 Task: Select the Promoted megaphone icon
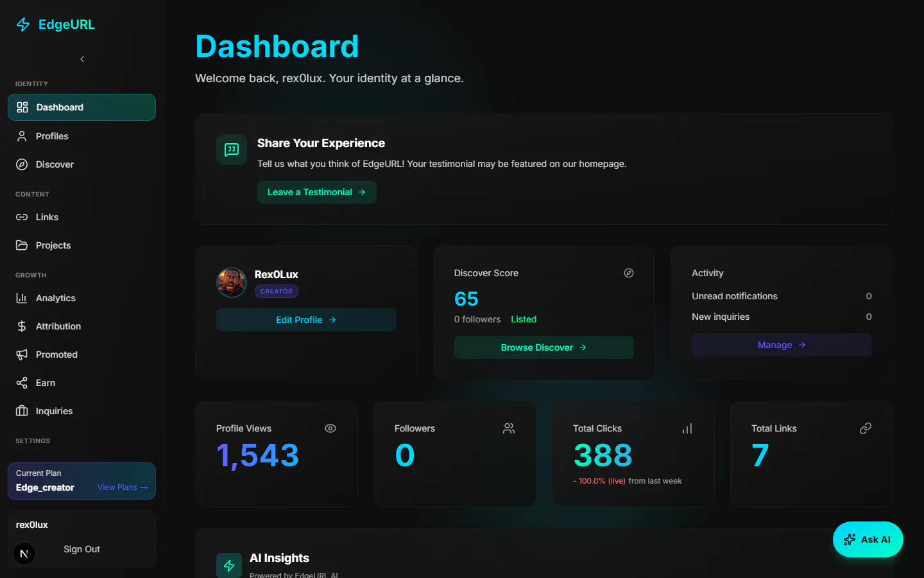(22, 355)
